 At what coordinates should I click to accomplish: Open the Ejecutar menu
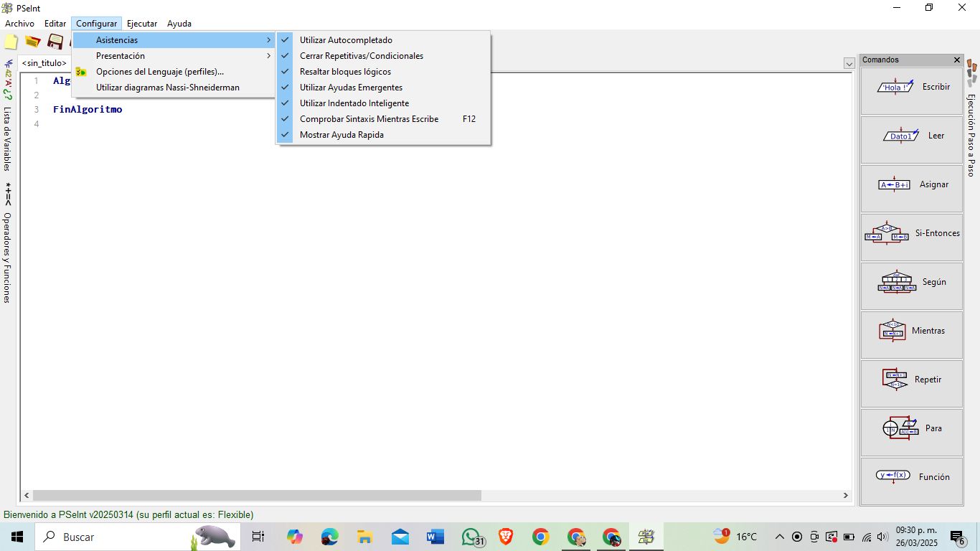coord(141,24)
